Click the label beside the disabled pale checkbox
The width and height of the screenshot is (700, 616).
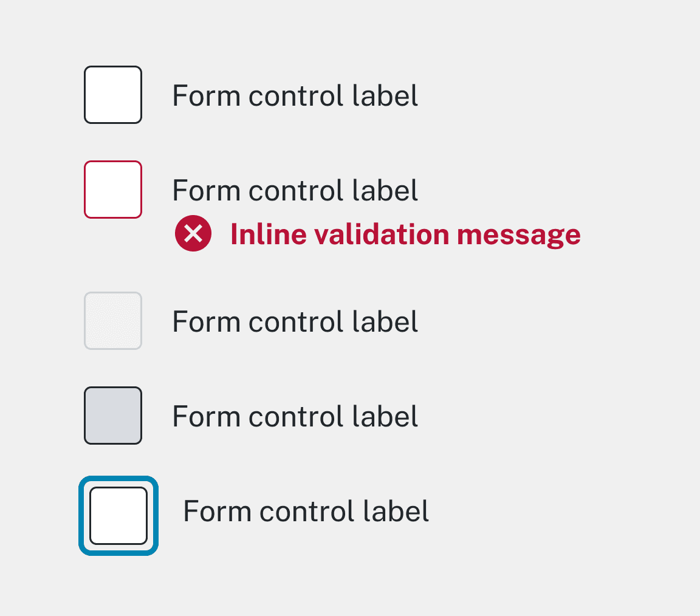click(295, 321)
